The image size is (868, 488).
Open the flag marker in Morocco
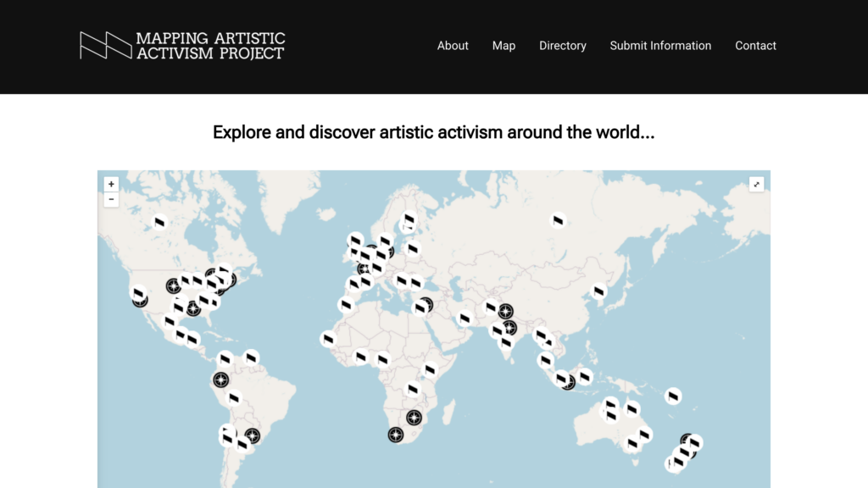click(x=345, y=305)
